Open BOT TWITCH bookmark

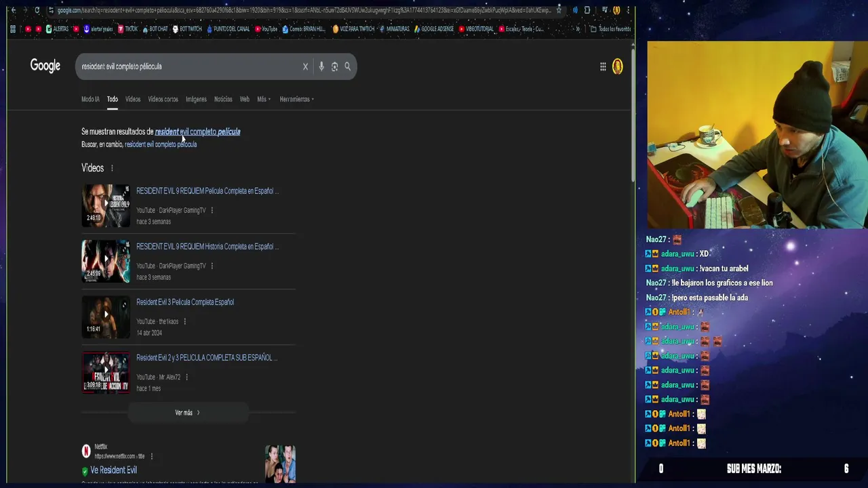click(x=187, y=29)
